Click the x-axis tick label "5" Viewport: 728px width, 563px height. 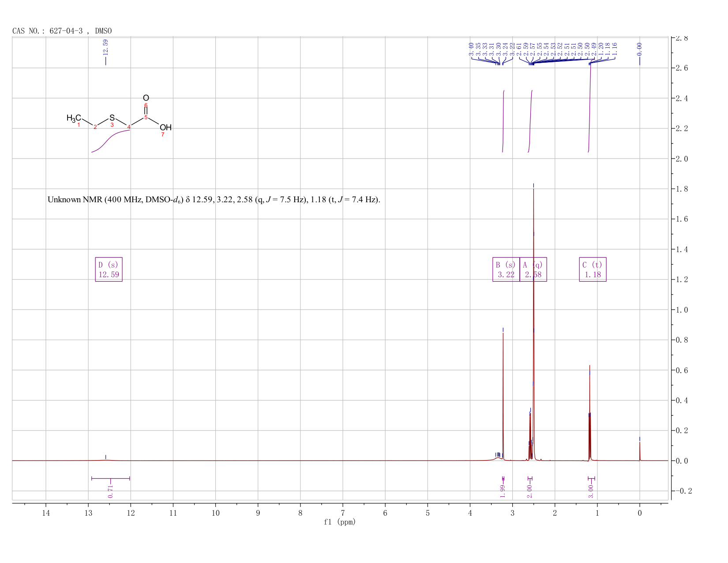coord(428,513)
